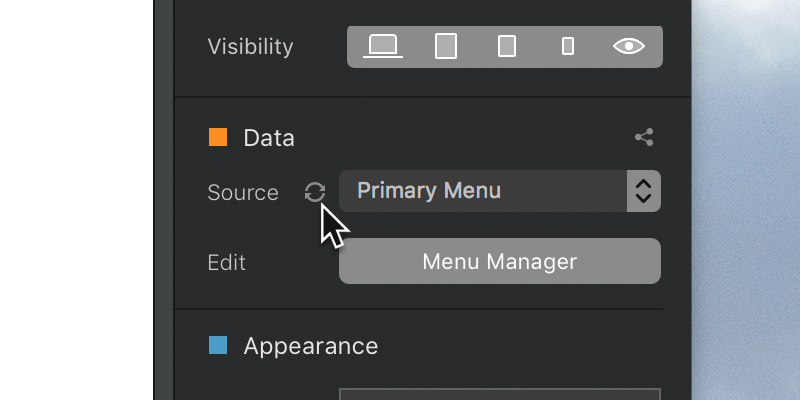Click the Source label

pos(243,193)
